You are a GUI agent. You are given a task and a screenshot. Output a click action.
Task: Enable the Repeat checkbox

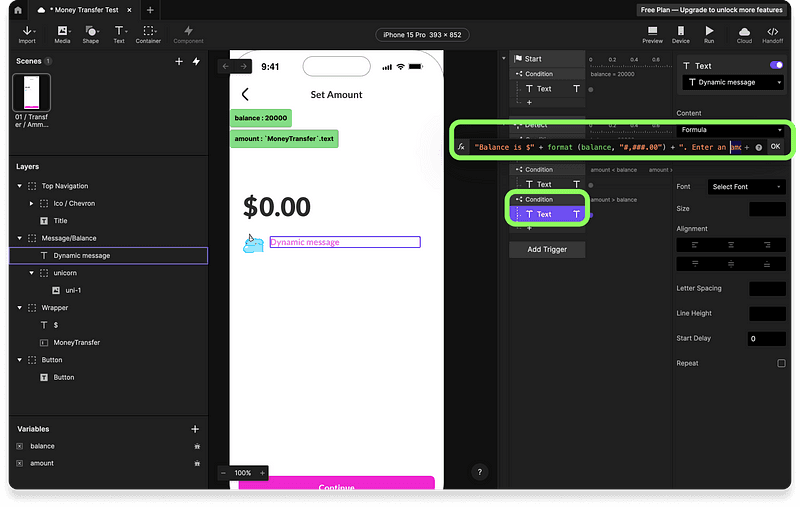pyautogui.click(x=781, y=364)
